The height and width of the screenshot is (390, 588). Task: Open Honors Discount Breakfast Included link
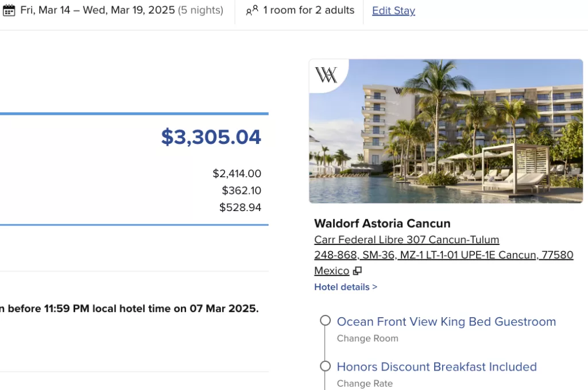[x=436, y=366]
